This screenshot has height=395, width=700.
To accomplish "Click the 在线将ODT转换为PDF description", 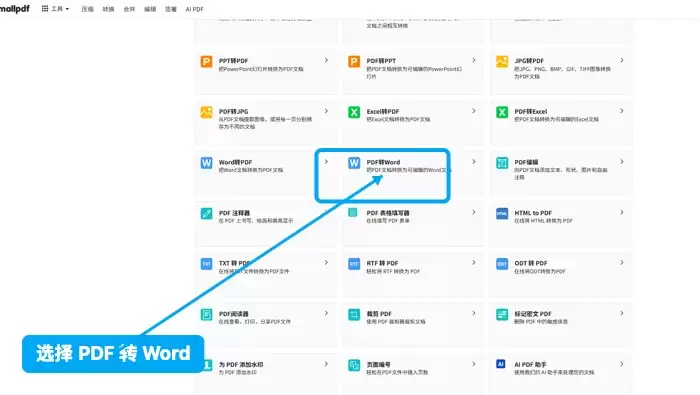I will tap(540, 271).
